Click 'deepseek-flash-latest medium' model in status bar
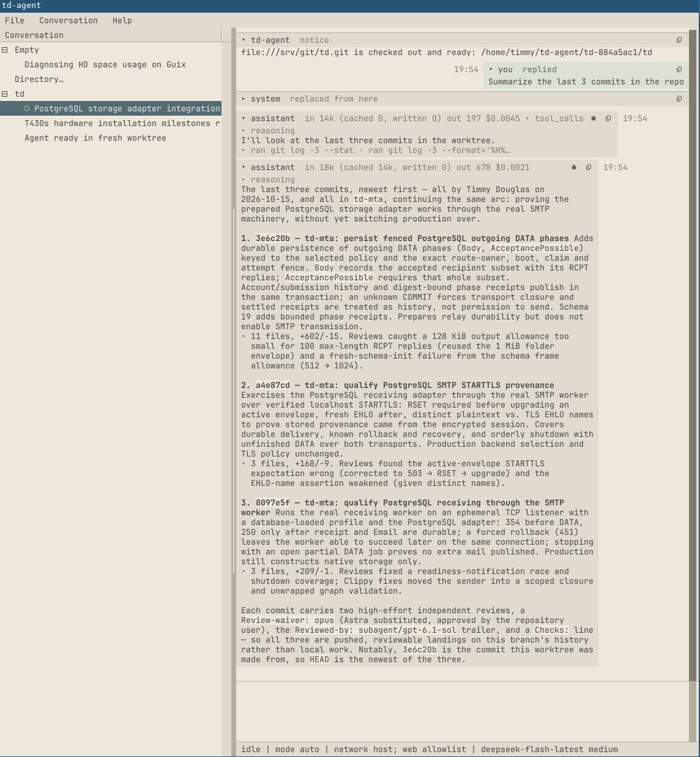The image size is (700, 757). point(549,749)
